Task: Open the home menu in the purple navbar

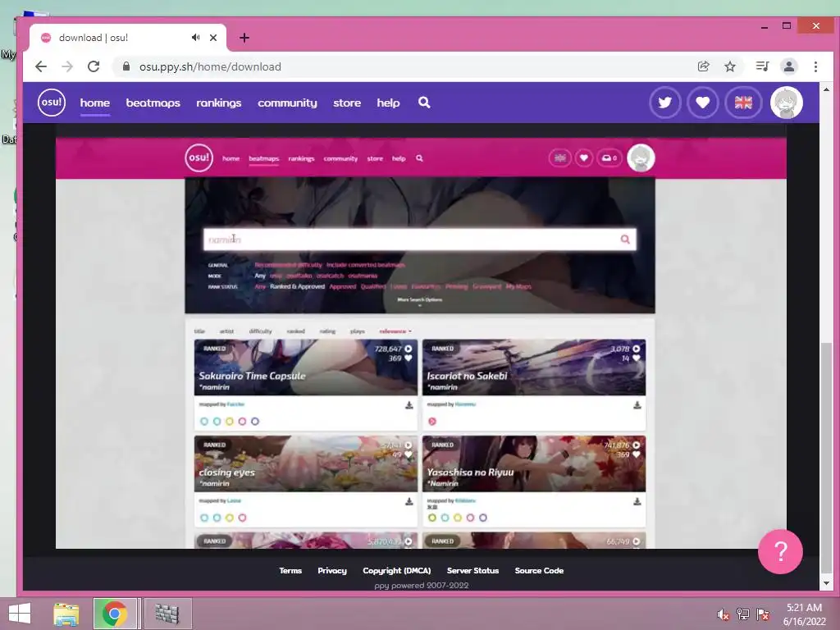Action: coord(95,103)
